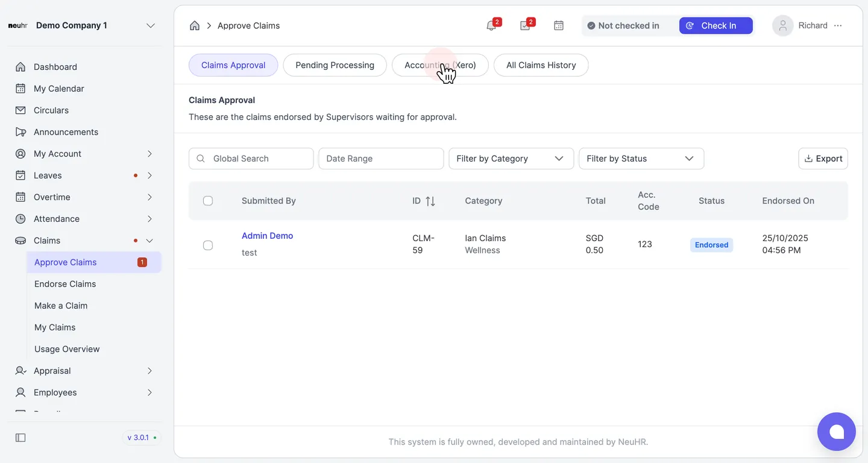Switch to the Pending Processing tab
868x463 pixels.
[x=335, y=65]
